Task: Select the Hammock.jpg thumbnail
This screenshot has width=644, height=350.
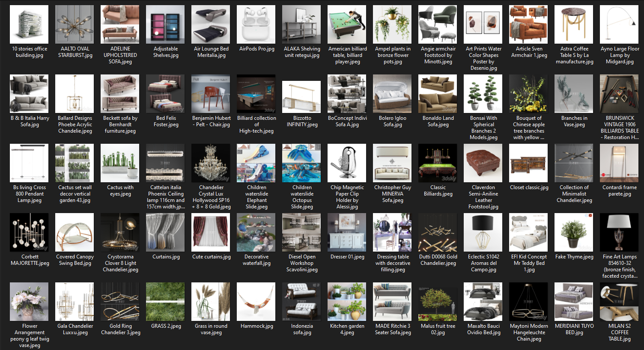Action: 256,302
